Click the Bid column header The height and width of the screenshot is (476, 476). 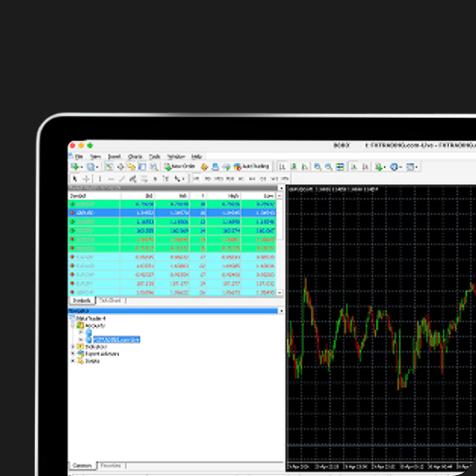tap(138, 196)
